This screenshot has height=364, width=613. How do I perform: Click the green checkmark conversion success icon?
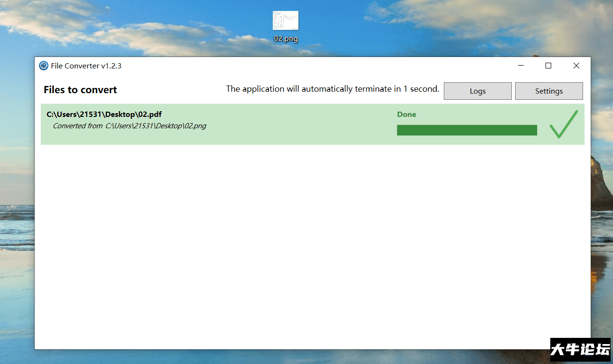(564, 125)
